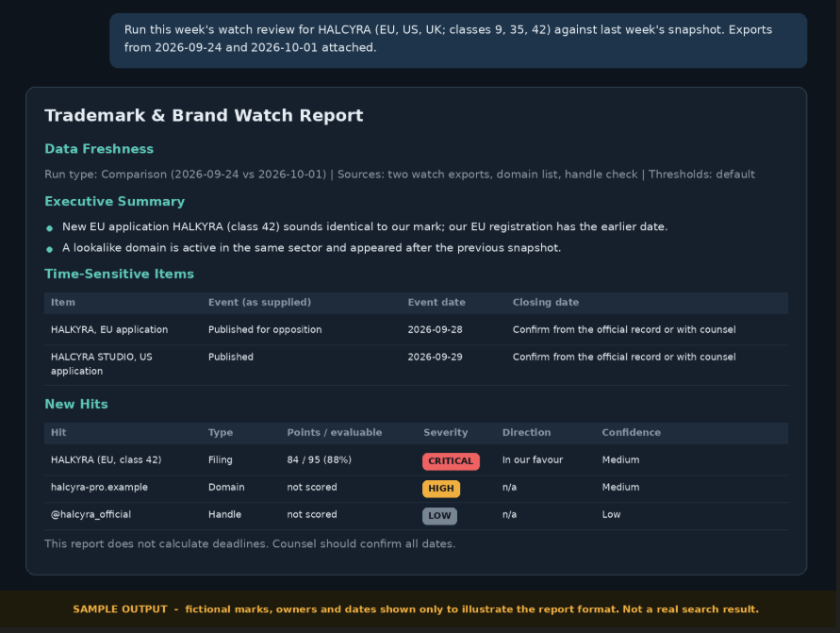Screen dimensions: 840x633
Task: Click the Executive Summary heading
Action: click(115, 202)
